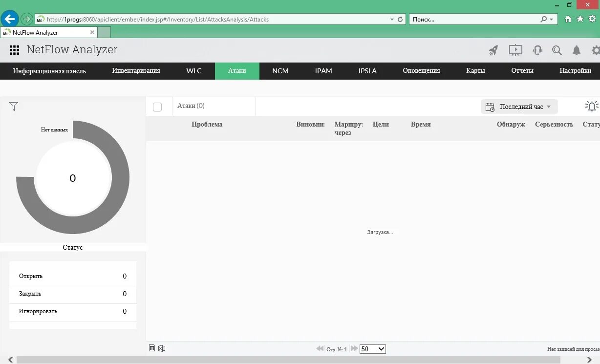Expand the browser search provider dropdown arrow
This screenshot has height=364, width=600.
552,20
